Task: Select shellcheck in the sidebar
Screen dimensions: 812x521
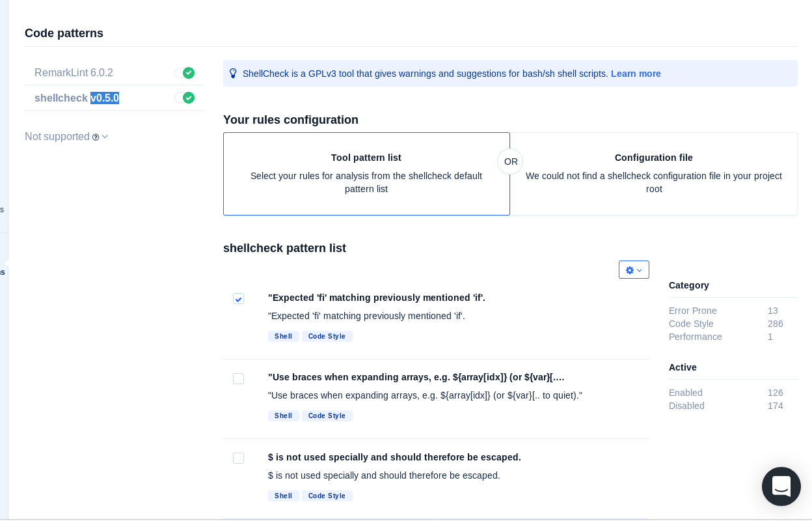Action: 61,98
